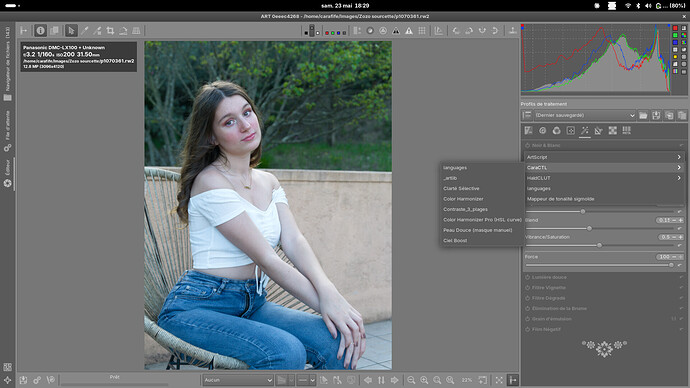Toggle fullscreen from bottom bar
The height and width of the screenshot is (388, 690).
[499, 380]
